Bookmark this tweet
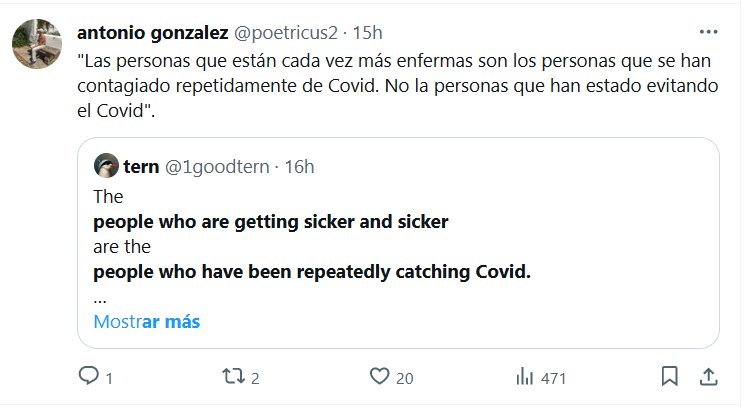 (669, 377)
